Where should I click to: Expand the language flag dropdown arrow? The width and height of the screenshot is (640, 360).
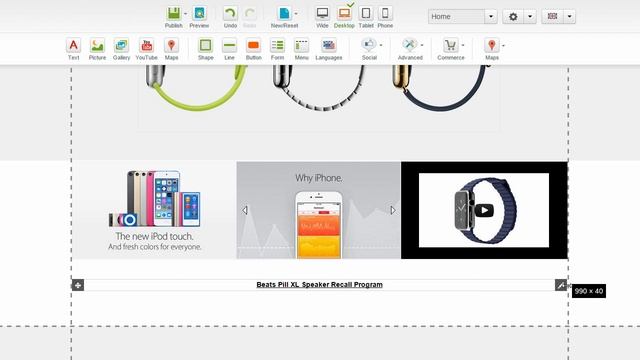[x=569, y=16]
